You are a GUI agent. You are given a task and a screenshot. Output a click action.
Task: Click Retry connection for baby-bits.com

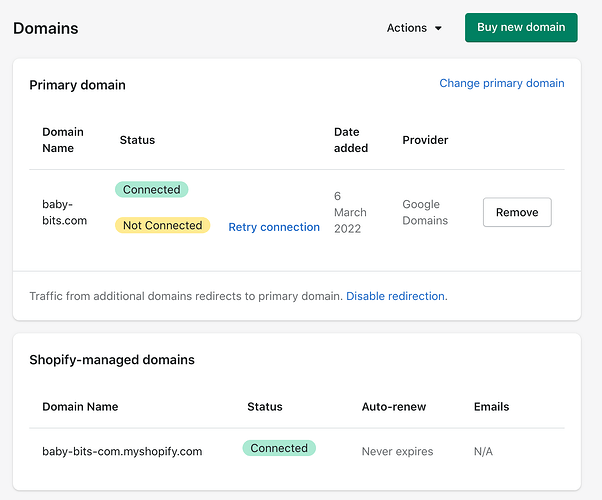(274, 227)
